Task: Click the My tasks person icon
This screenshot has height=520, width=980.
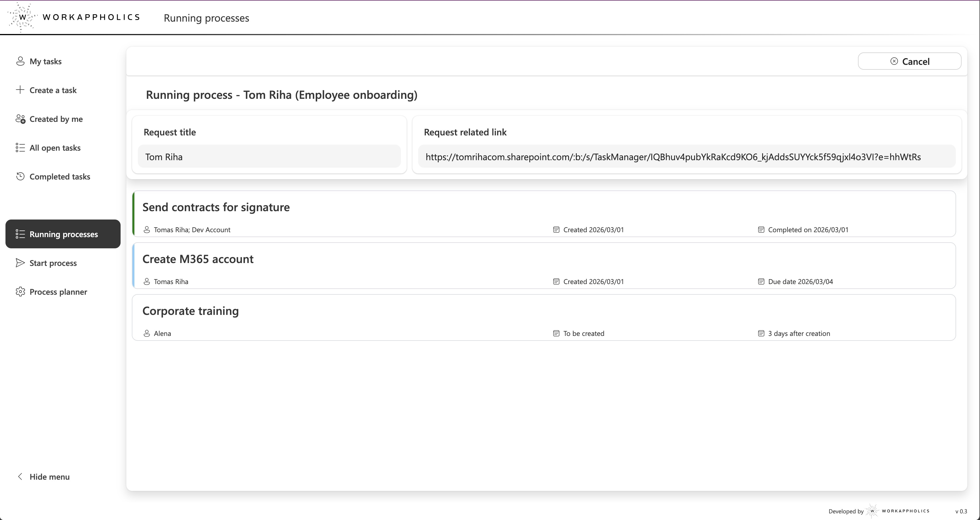Action: tap(20, 61)
